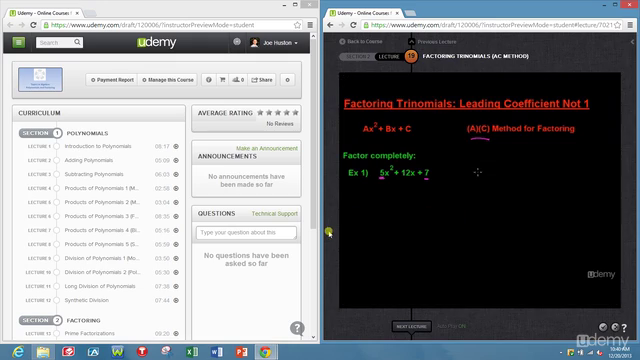640x360 pixels.
Task: Click the mark-complete check icon in lecture player
Action: (603, 327)
